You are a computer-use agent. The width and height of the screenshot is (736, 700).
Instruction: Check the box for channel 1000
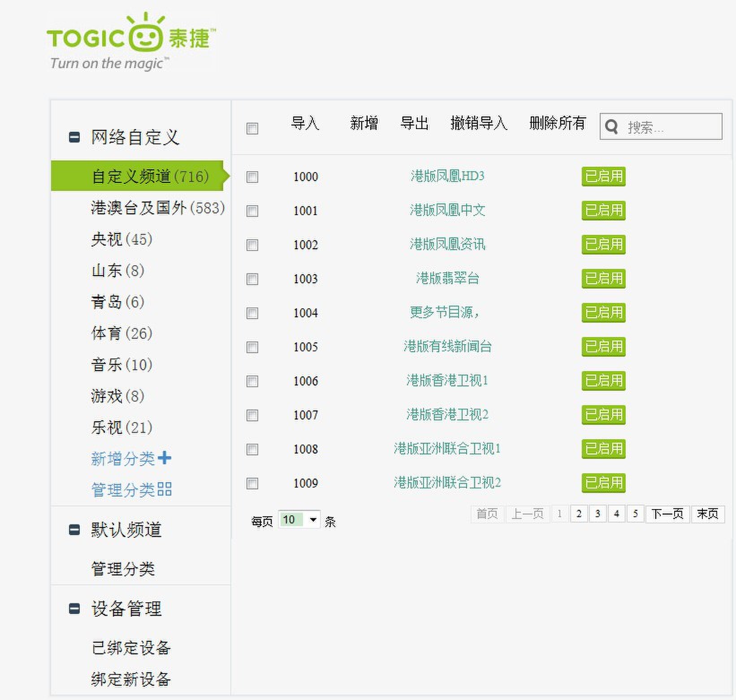(252, 177)
